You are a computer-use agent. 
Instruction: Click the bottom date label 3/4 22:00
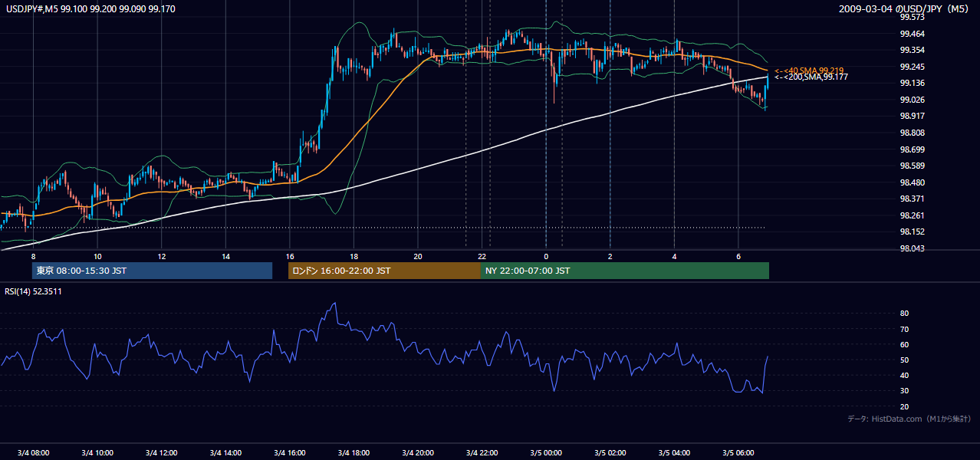click(x=482, y=452)
